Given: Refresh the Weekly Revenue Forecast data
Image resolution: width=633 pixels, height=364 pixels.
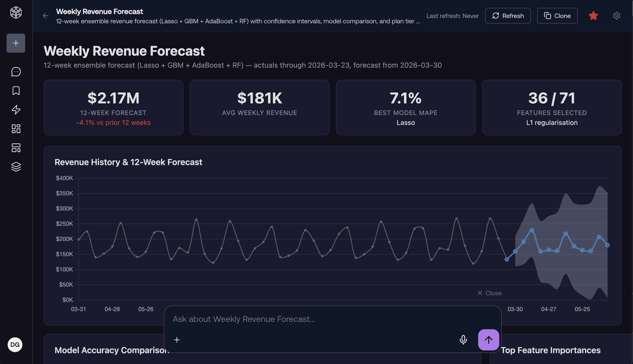Looking at the screenshot, I should (508, 15).
